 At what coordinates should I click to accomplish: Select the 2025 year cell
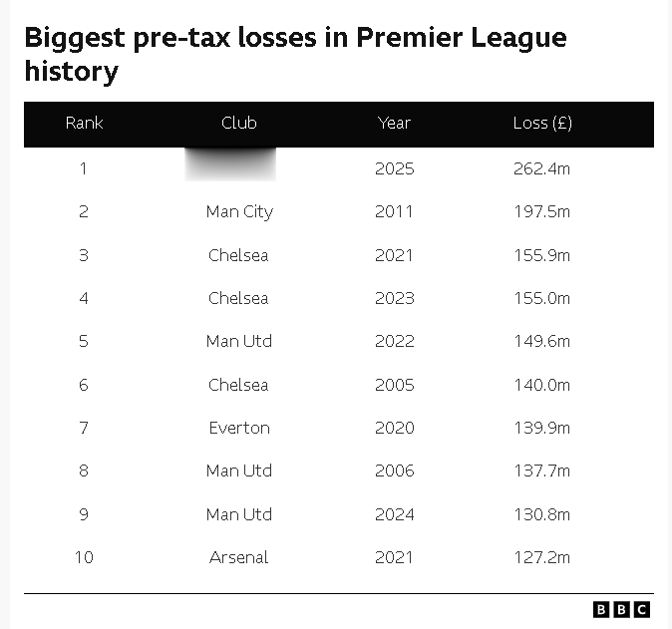[x=394, y=168]
